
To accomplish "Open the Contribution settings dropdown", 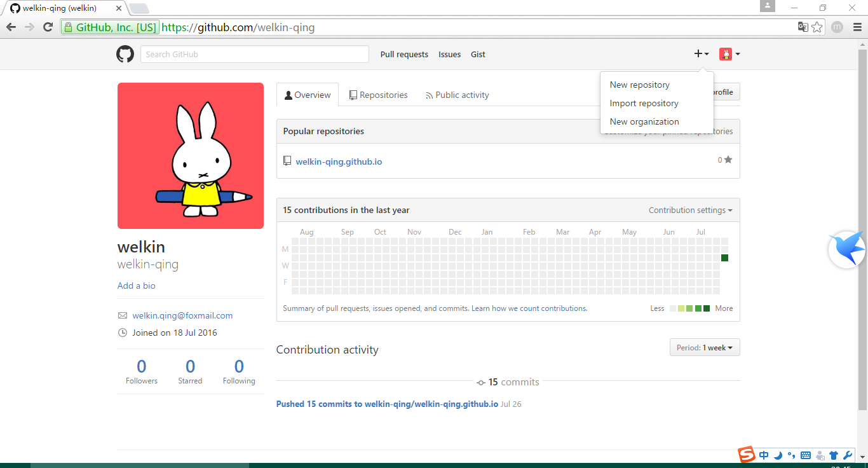I will click(691, 210).
